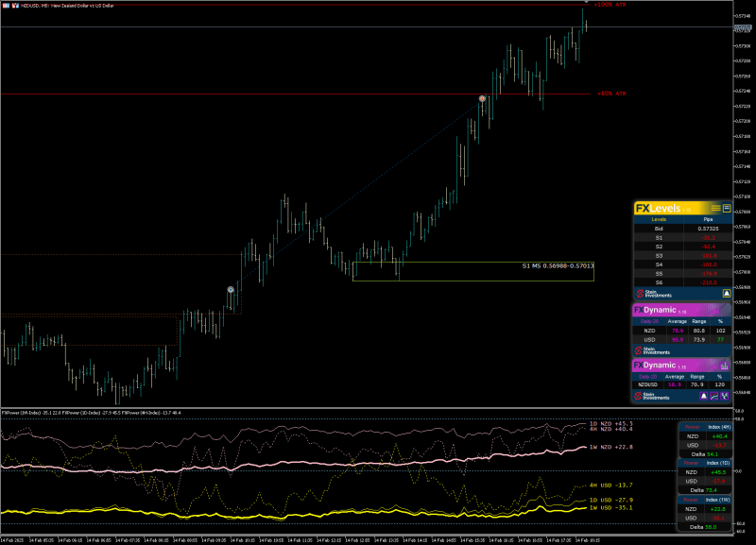
Task: Click the chart lines icon in NZDUSD FXDynamic footer
Action: point(714,396)
